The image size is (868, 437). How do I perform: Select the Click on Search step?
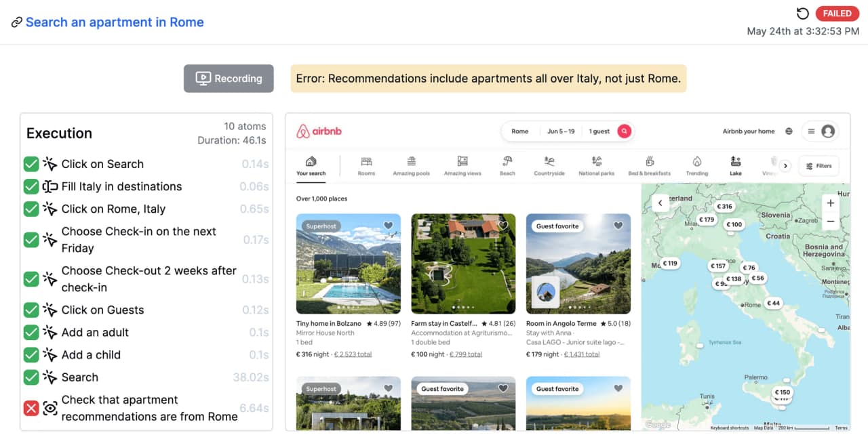click(146, 164)
